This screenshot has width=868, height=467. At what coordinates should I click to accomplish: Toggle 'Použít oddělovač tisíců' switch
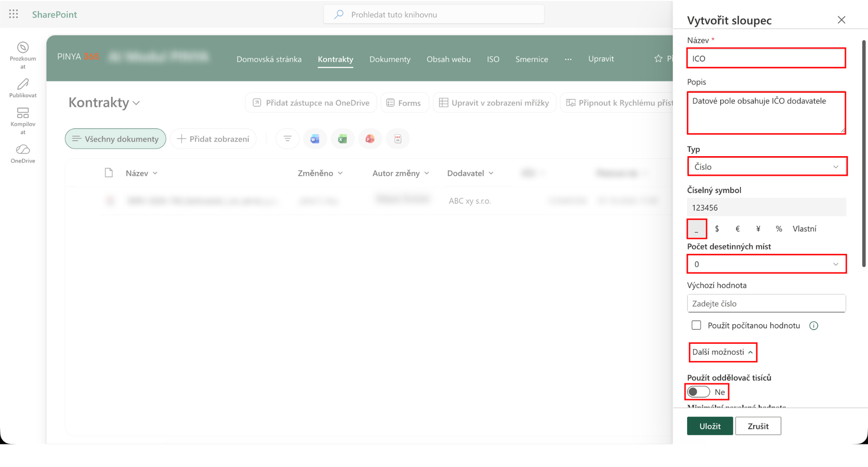pos(698,392)
